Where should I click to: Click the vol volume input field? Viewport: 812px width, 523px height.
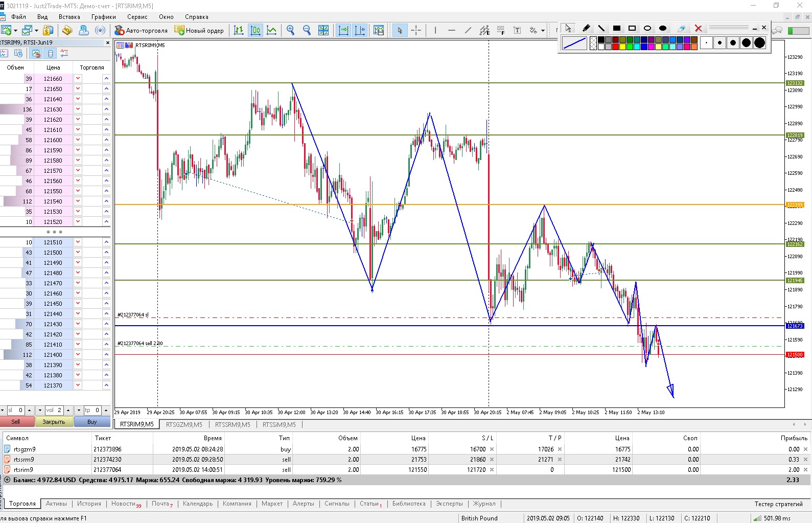(x=54, y=410)
